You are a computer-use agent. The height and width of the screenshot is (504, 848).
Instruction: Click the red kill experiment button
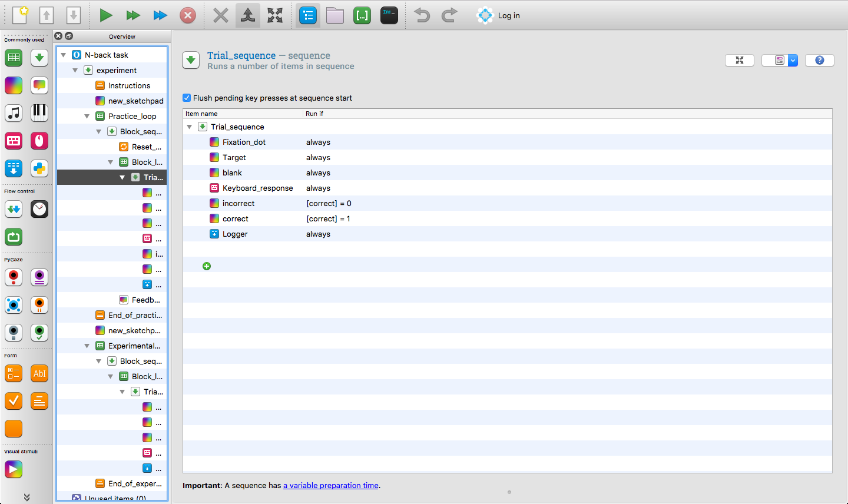click(x=188, y=15)
